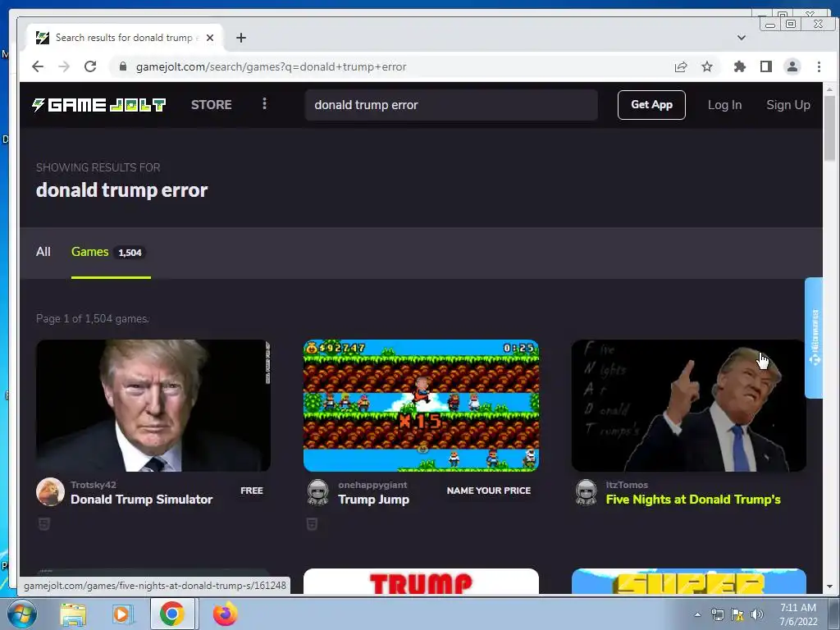Screen dimensions: 840x630
Task: Click HTML5 icon under Trump Jump
Action: pos(312,524)
